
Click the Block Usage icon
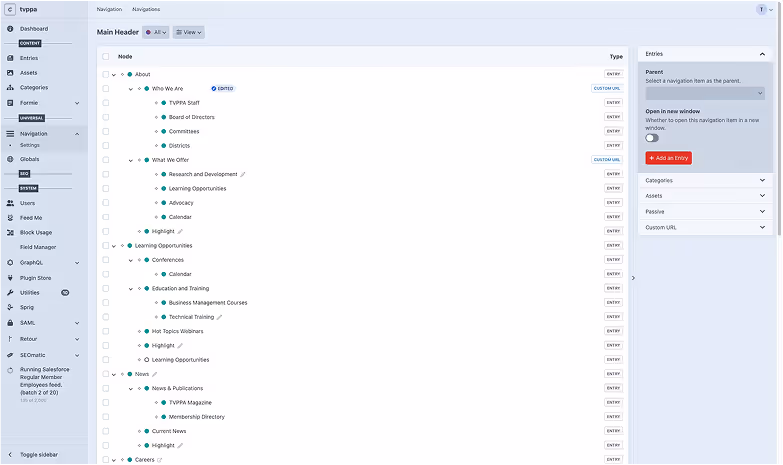click(10, 233)
